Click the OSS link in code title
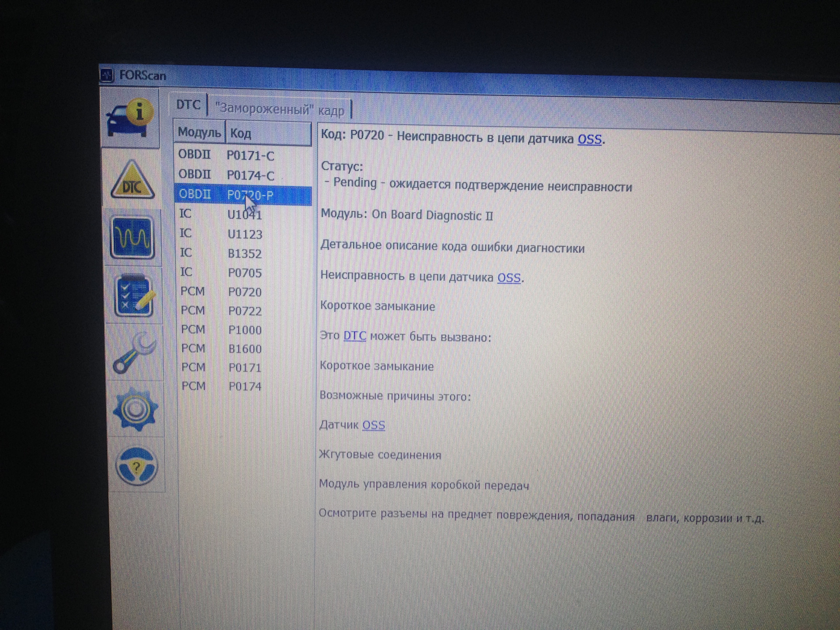 coord(589,140)
